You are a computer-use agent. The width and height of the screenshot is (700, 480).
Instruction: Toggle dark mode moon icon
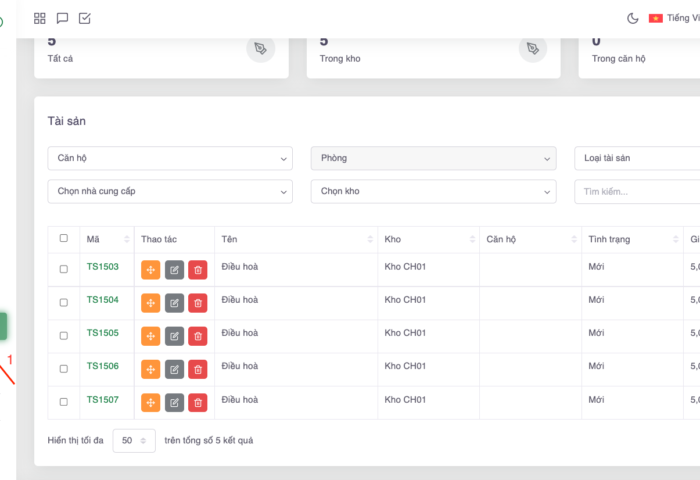pos(632,18)
